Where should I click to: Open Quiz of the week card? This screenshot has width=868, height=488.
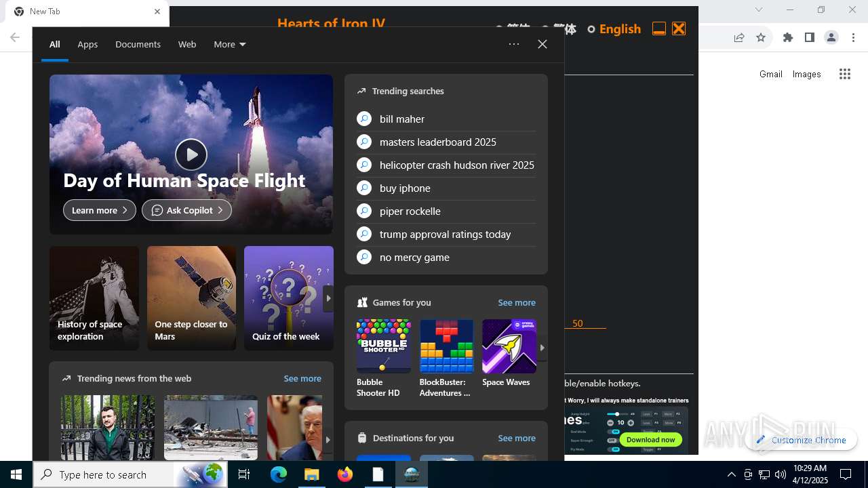[289, 298]
